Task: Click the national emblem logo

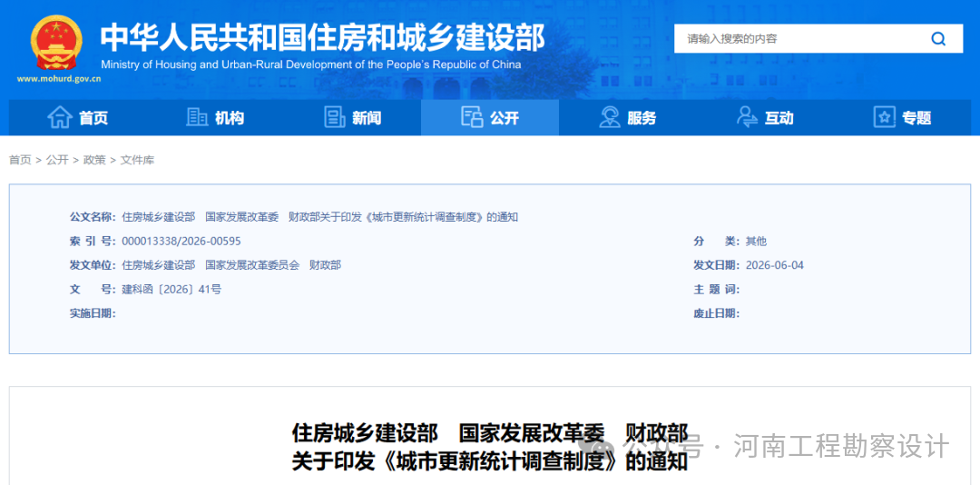Action: point(55,41)
